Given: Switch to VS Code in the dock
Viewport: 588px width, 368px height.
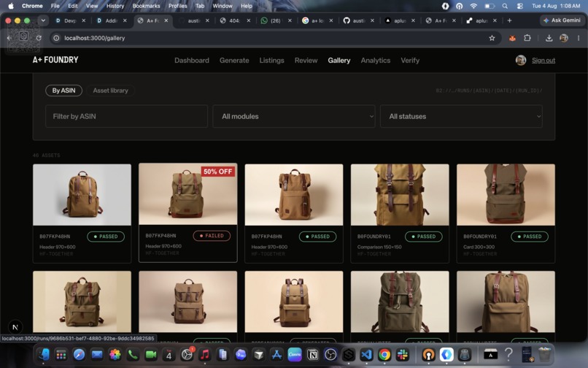Looking at the screenshot, I should (366, 354).
